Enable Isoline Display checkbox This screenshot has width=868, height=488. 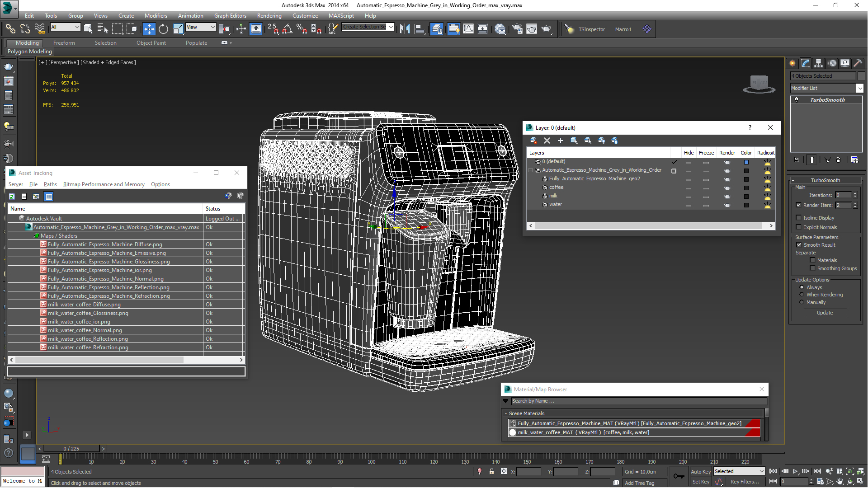click(x=799, y=218)
